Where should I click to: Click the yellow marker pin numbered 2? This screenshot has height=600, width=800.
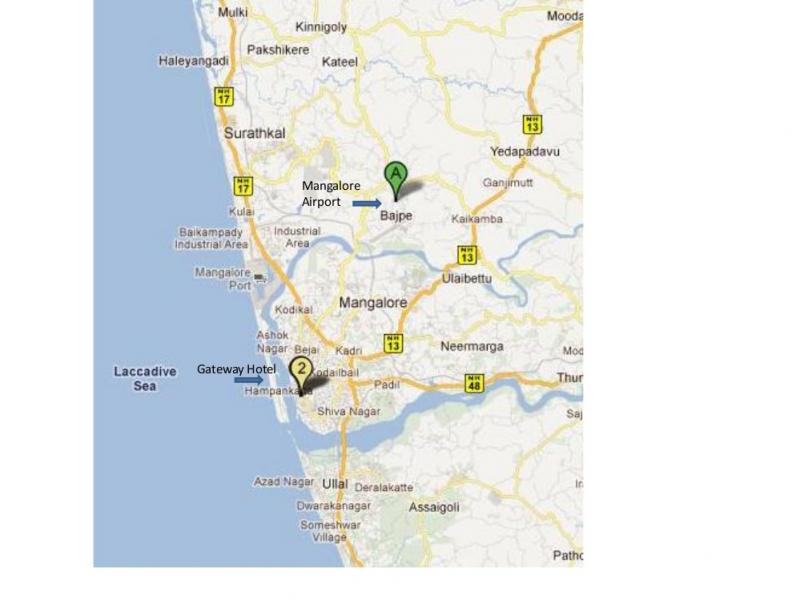click(301, 376)
